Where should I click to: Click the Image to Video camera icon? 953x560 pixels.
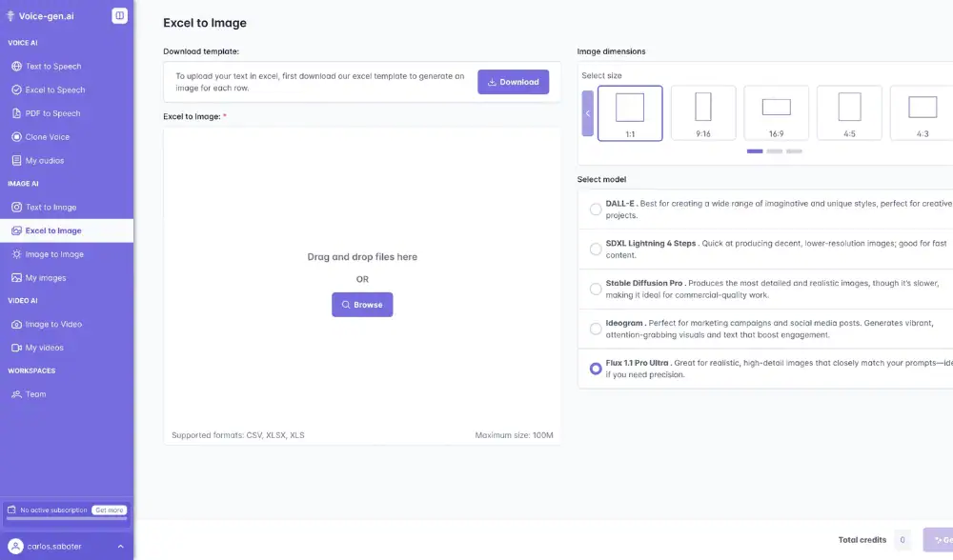tap(16, 325)
